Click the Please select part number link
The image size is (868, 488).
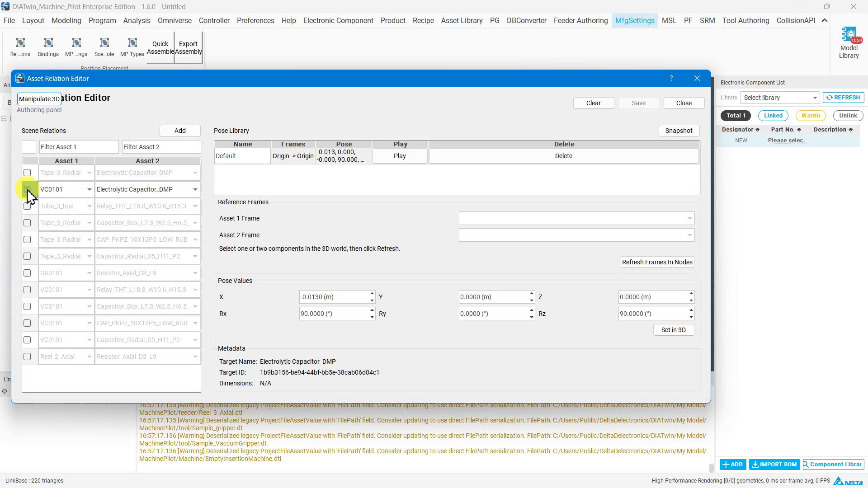[x=787, y=141]
